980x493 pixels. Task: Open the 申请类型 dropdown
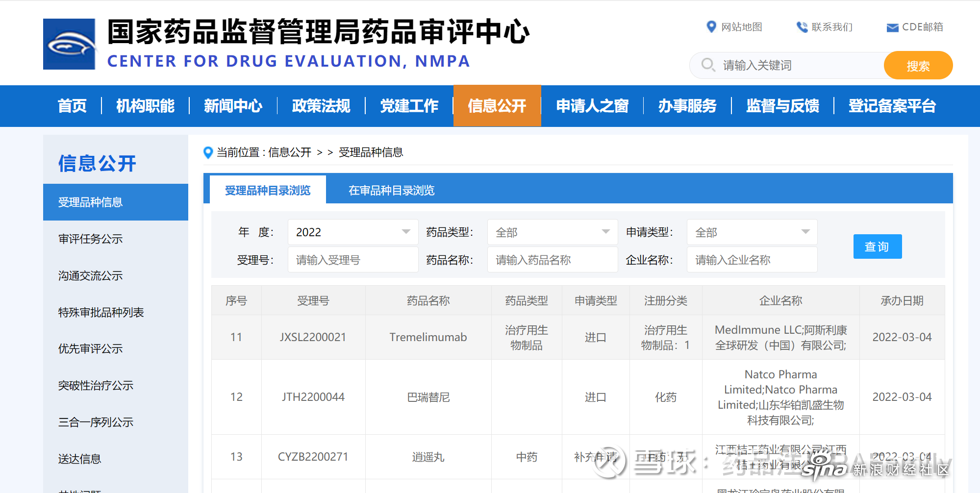point(752,232)
